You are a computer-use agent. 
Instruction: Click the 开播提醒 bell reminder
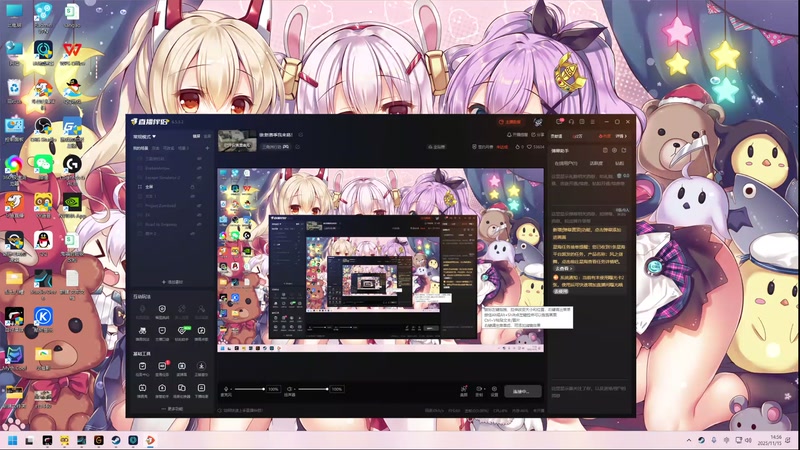[517, 135]
